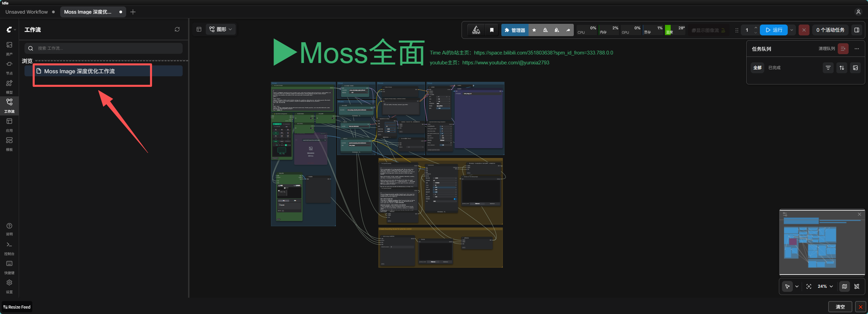
Task: Switch to the Unsaved Workflow tab
Action: click(30, 12)
